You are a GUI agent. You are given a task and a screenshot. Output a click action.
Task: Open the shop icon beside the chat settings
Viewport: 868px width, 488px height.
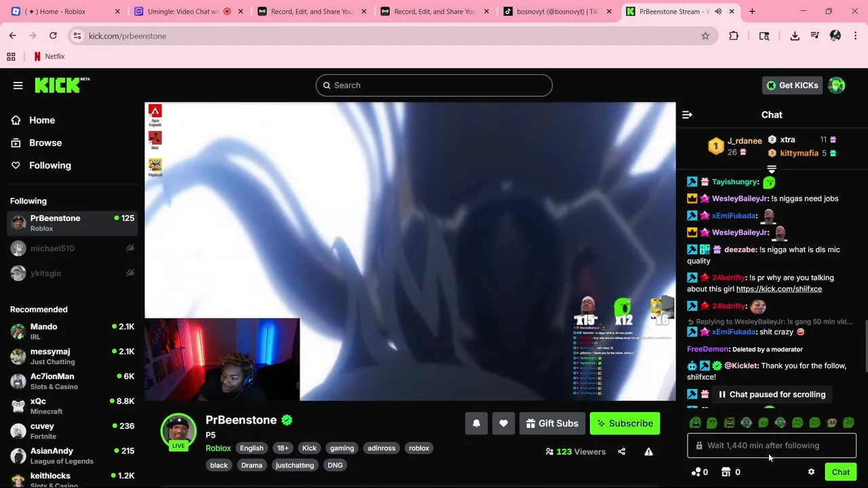(726, 472)
